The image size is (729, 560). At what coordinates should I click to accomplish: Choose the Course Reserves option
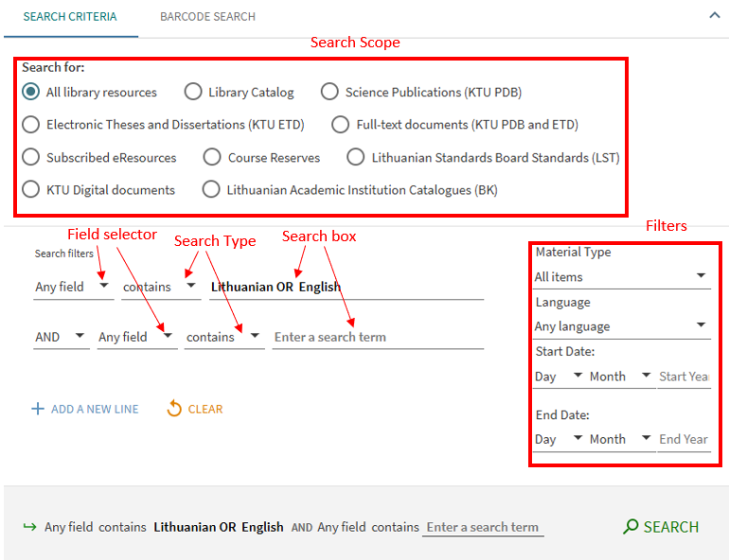point(213,157)
